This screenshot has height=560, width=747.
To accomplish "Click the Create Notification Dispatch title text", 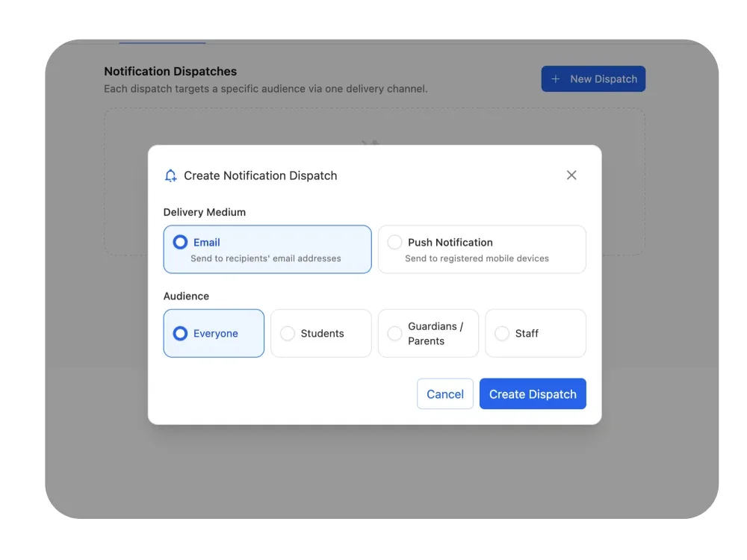I will [x=260, y=175].
